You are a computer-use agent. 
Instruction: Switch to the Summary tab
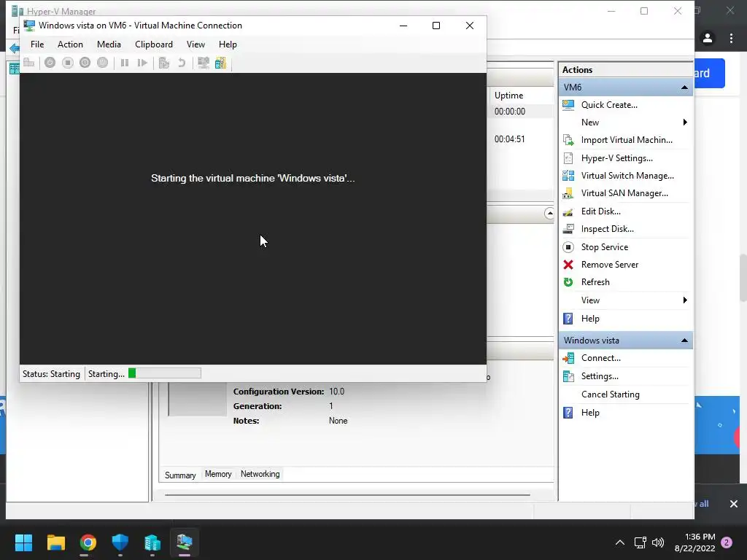(x=180, y=475)
